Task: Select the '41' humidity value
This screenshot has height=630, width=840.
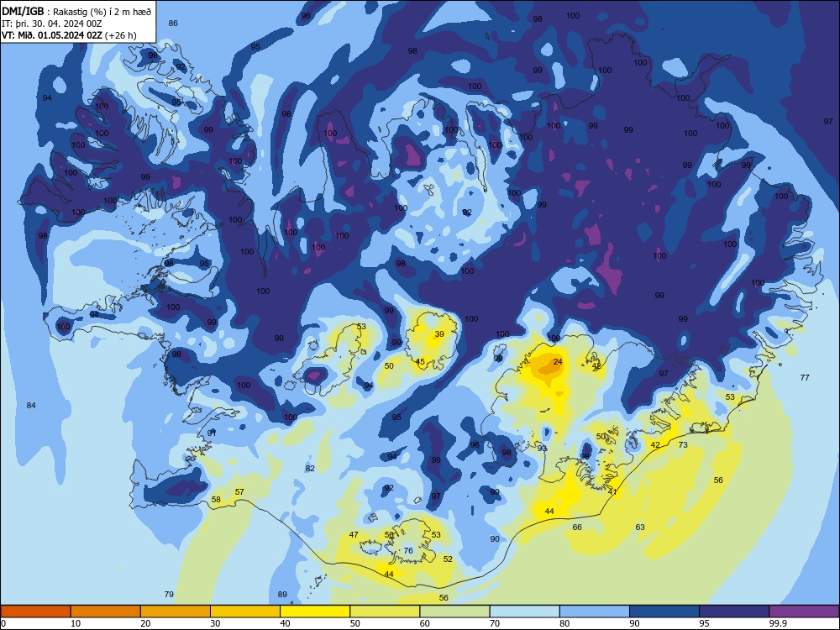Action: pyautogui.click(x=612, y=491)
